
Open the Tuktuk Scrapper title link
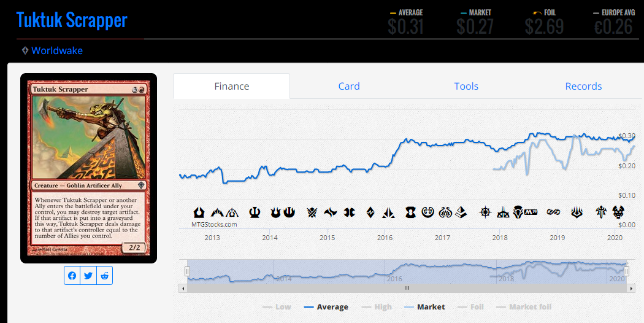[x=72, y=20]
